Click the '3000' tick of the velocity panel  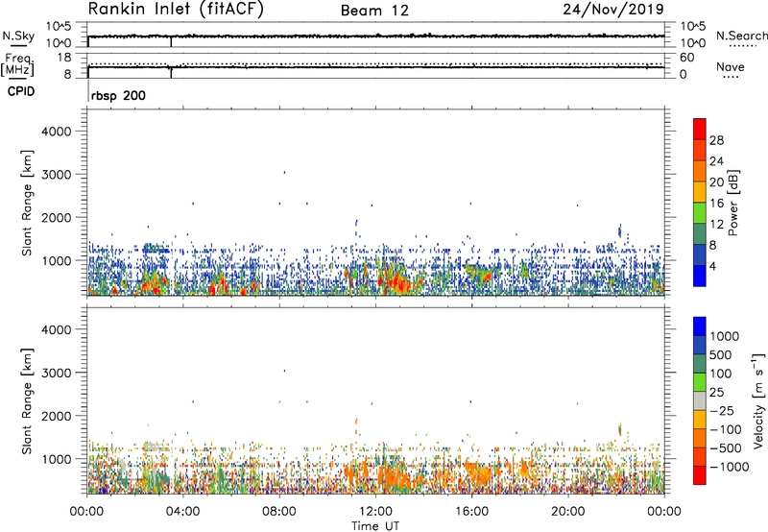[x=57, y=373]
